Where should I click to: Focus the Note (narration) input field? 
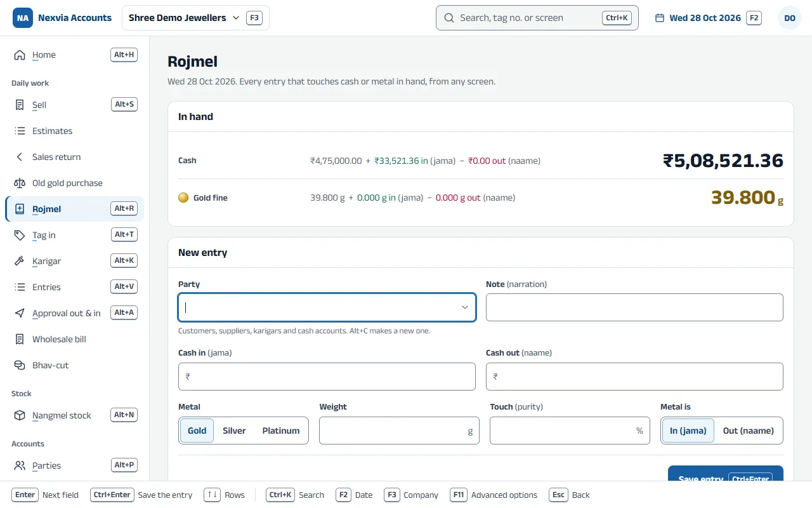click(634, 307)
